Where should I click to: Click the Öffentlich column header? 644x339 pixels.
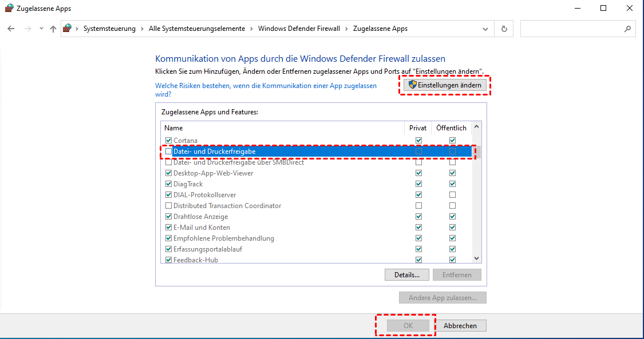(452, 128)
